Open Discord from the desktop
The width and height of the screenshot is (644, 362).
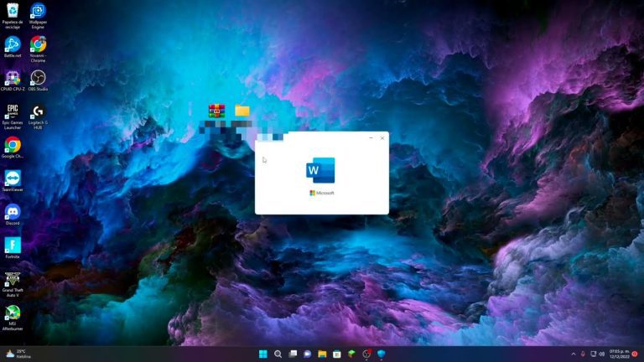coord(13,211)
